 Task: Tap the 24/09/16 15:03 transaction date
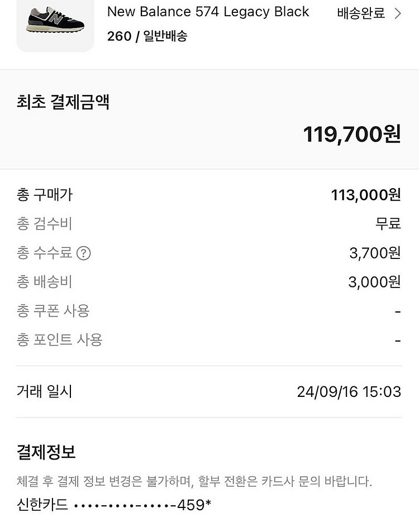[x=349, y=392]
